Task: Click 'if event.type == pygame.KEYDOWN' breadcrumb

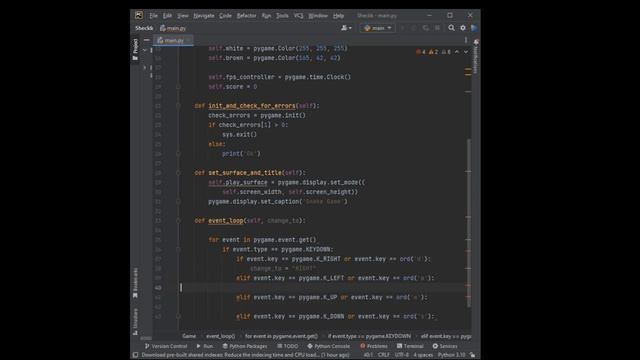Action: click(369, 336)
